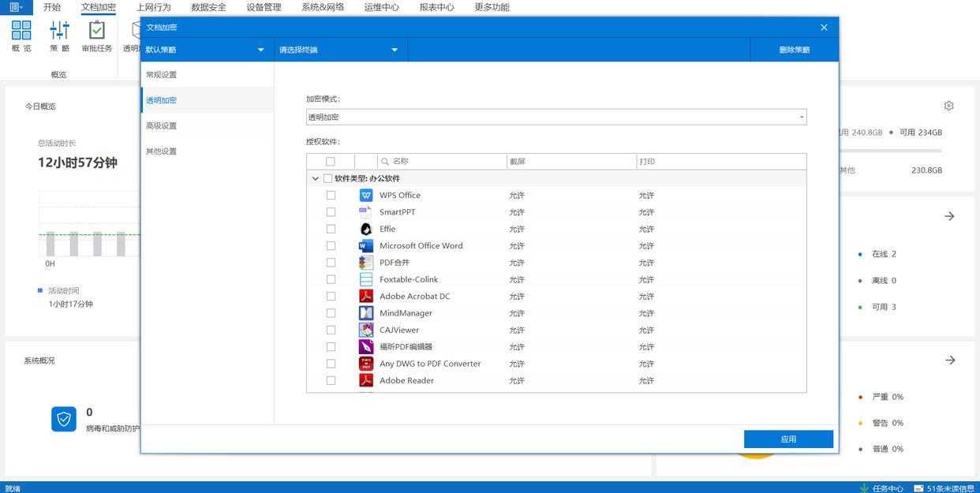The width and height of the screenshot is (980, 493).
Task: Open the 策略 toolbar icon
Action: pyautogui.click(x=59, y=36)
